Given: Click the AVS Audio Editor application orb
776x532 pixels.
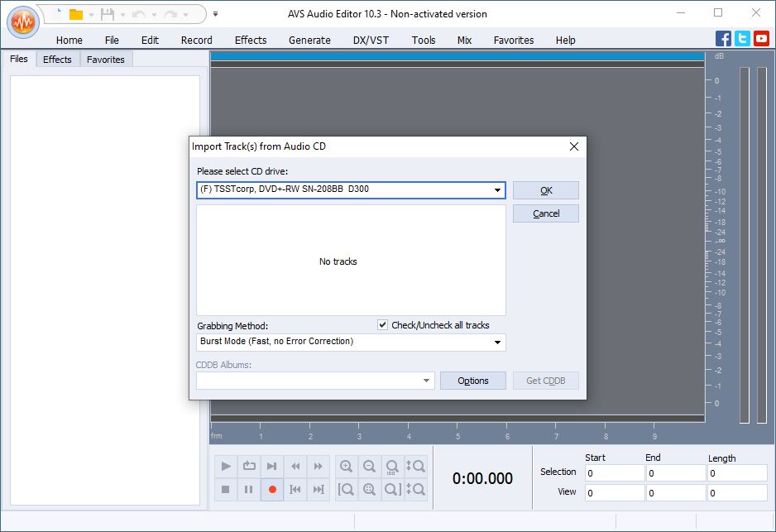Looking at the screenshot, I should 23,22.
